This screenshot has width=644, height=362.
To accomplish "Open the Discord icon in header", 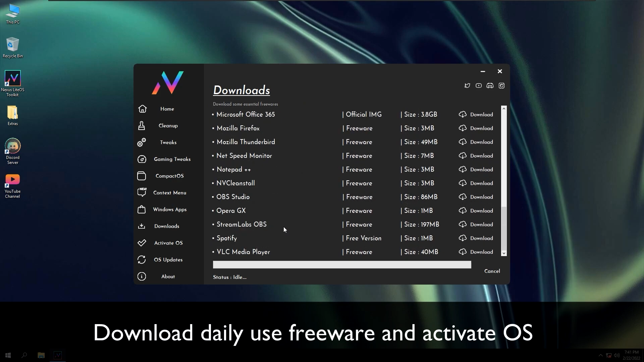I will click(490, 86).
